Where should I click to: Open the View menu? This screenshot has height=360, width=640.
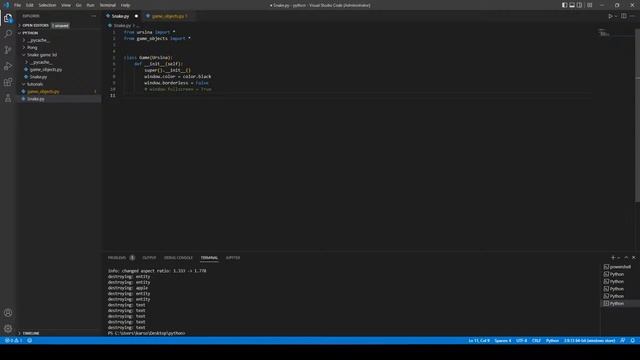tap(66, 5)
